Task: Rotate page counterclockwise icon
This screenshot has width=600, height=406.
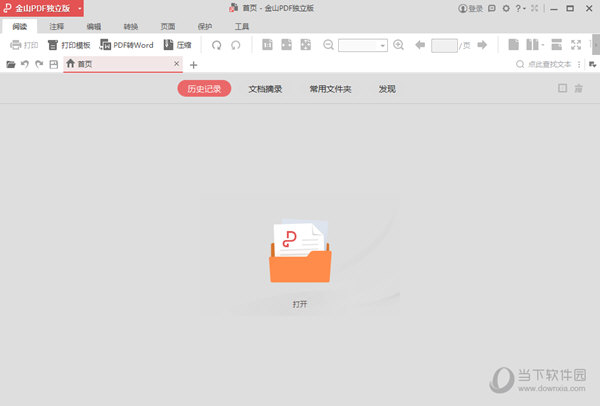Action: 236,45
